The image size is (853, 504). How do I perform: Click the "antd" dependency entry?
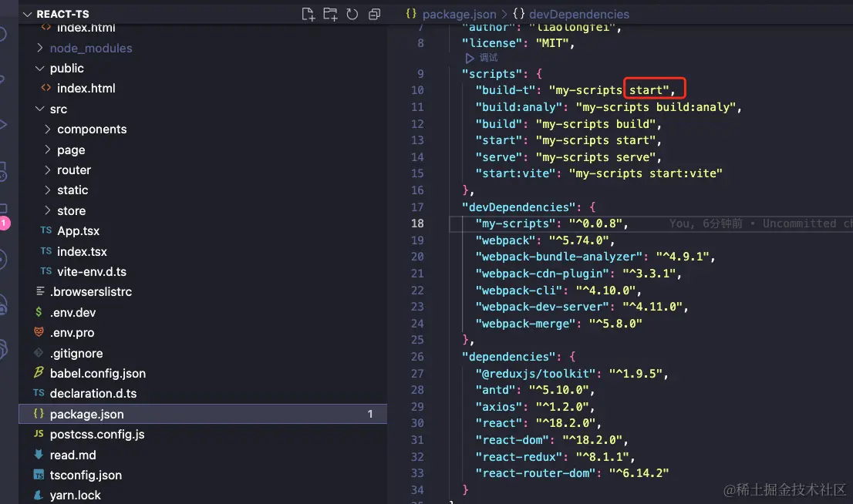point(534,390)
